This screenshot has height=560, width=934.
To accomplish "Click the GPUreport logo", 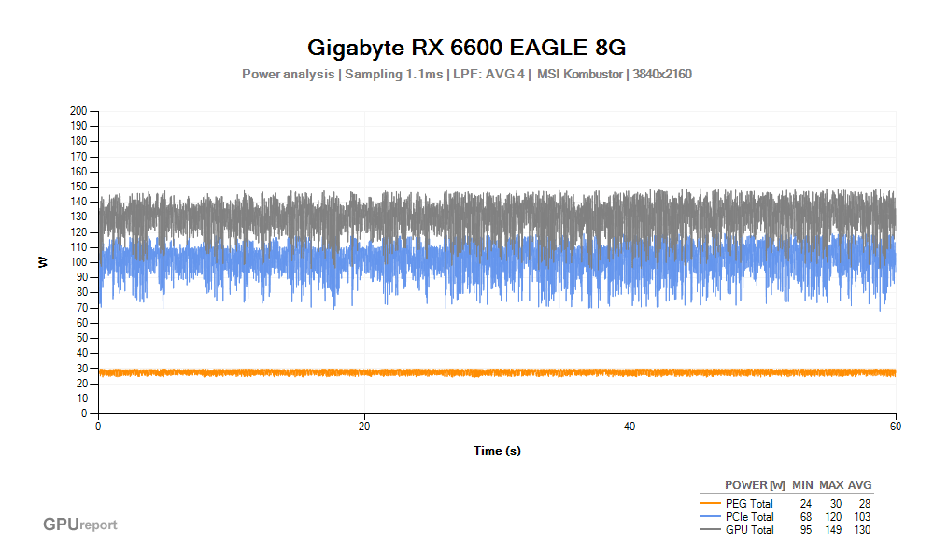I will (x=79, y=525).
